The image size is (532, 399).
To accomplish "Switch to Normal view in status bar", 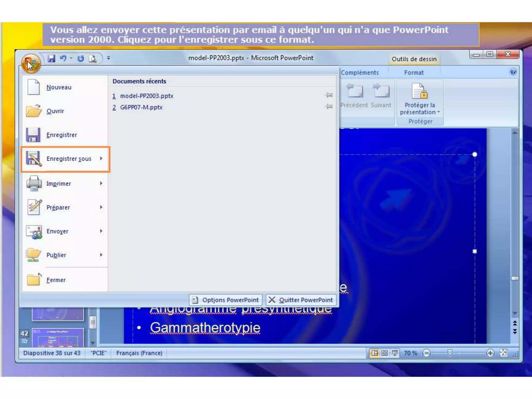I will 375,353.
